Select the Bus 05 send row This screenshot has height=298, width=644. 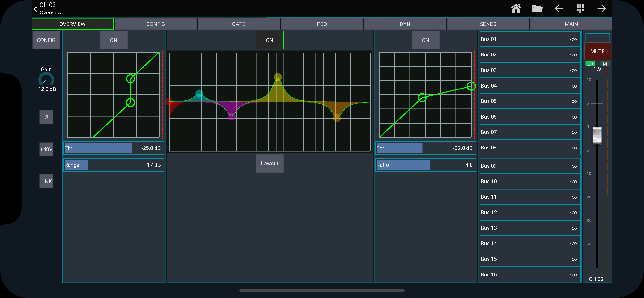tap(530, 101)
